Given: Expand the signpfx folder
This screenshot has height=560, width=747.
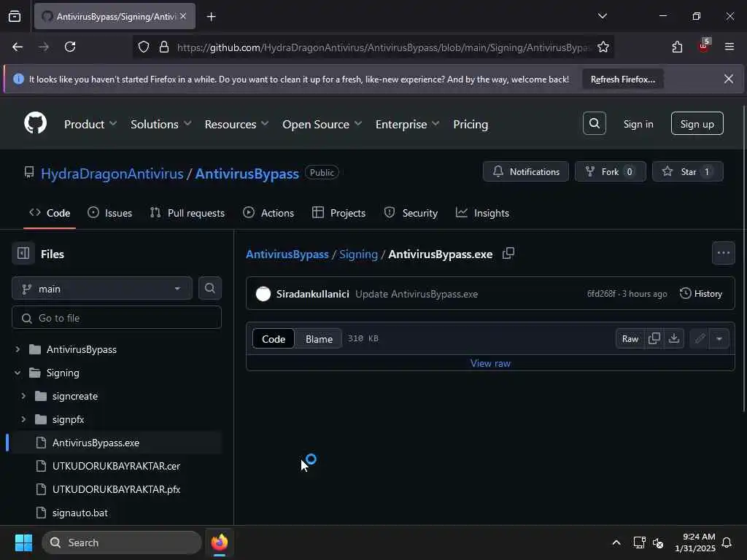Looking at the screenshot, I should click(x=23, y=419).
